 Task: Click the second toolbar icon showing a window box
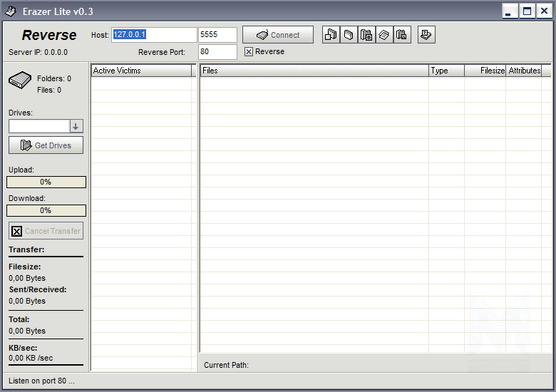(349, 35)
